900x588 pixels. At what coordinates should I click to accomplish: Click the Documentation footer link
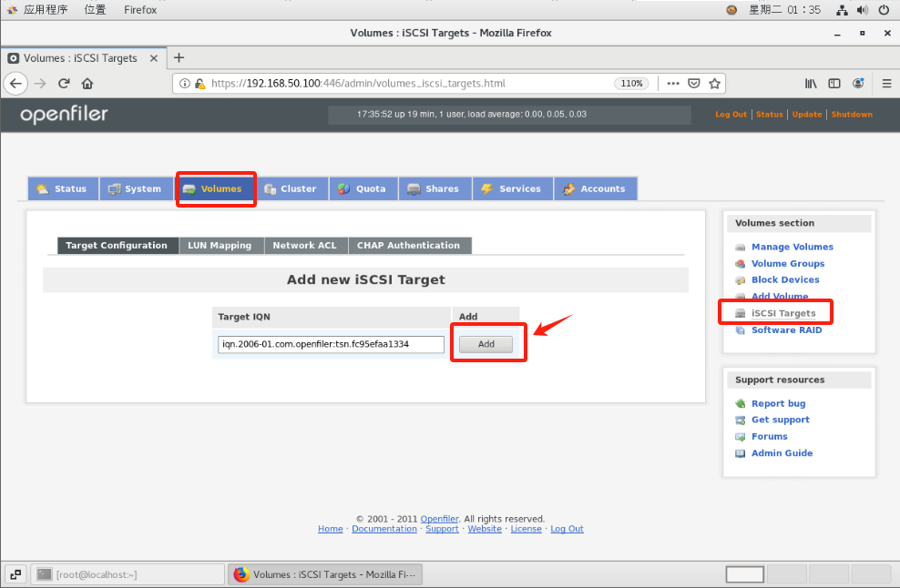pos(384,529)
